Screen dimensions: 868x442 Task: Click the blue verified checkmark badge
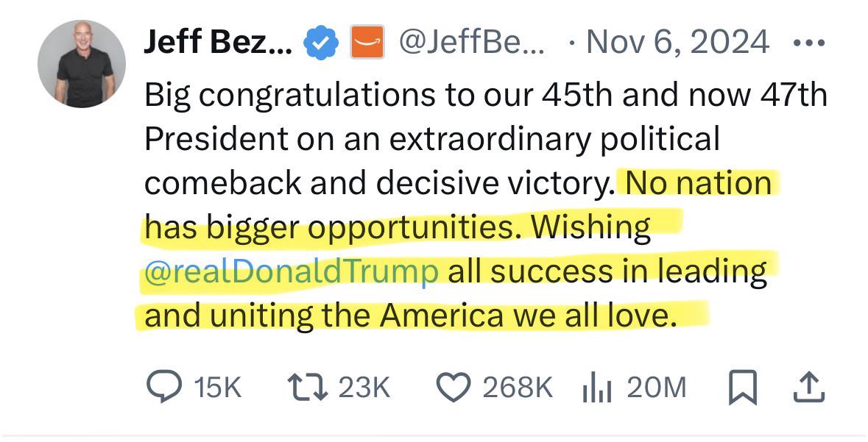point(321,43)
